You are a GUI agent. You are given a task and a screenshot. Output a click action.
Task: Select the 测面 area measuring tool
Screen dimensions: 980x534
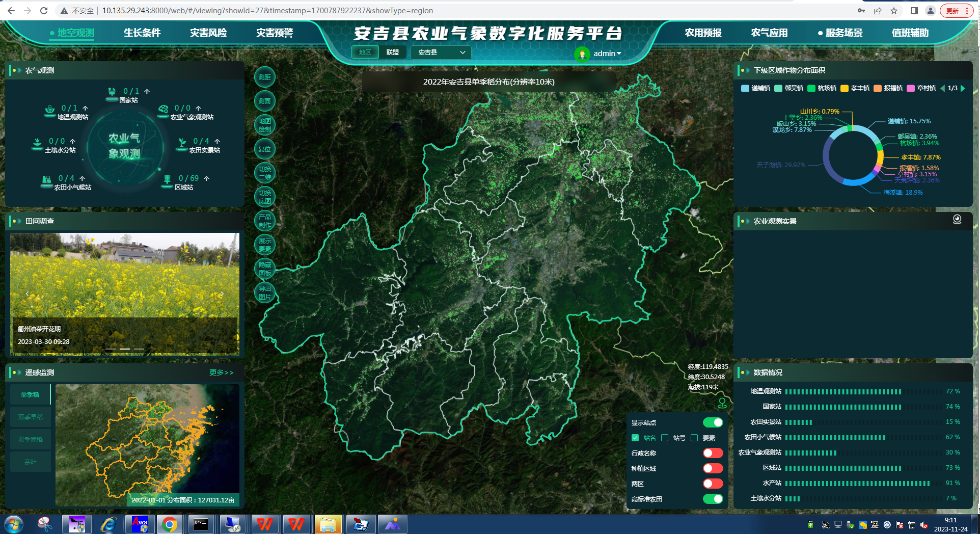(264, 101)
